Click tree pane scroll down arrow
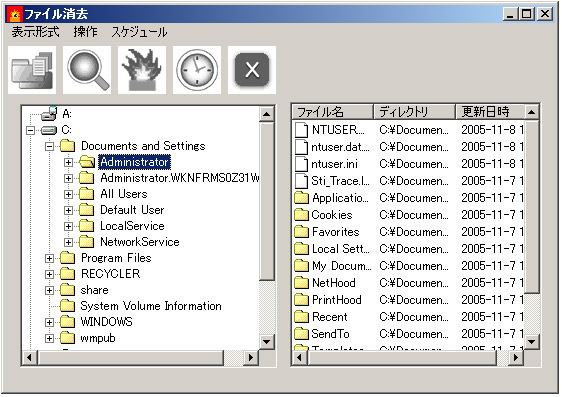 266,341
